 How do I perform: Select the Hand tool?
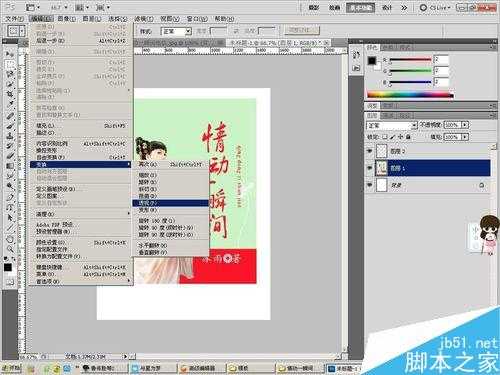coord(10,239)
